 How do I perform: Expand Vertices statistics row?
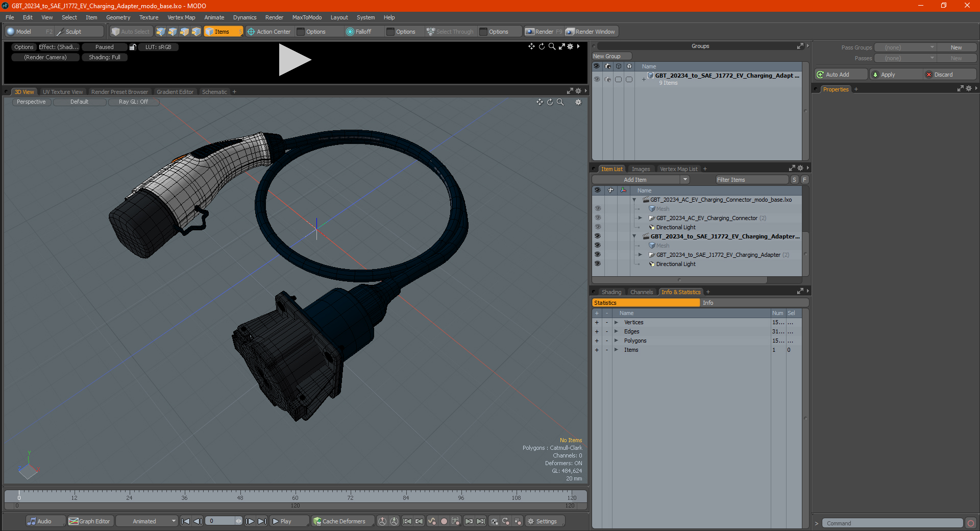tap(616, 322)
